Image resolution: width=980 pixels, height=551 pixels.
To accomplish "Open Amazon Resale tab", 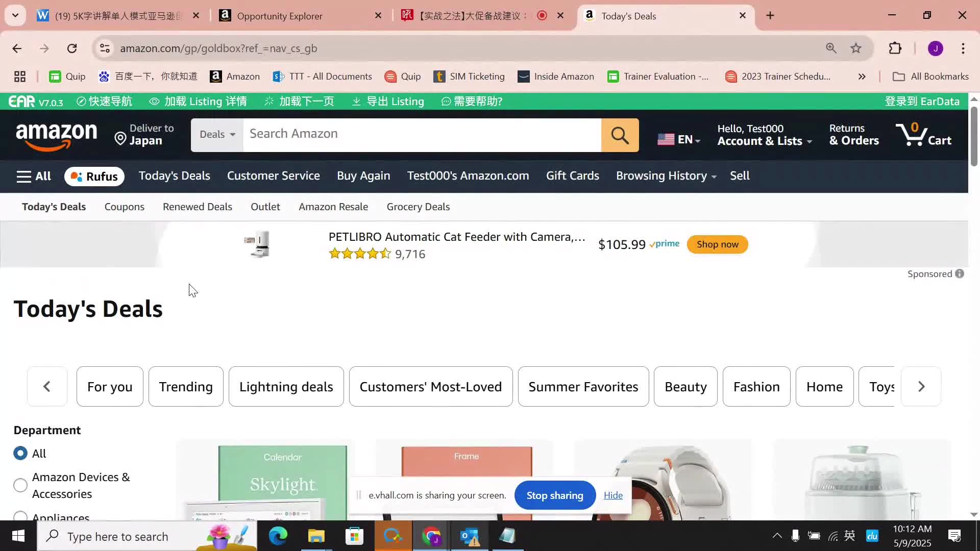I will (333, 207).
